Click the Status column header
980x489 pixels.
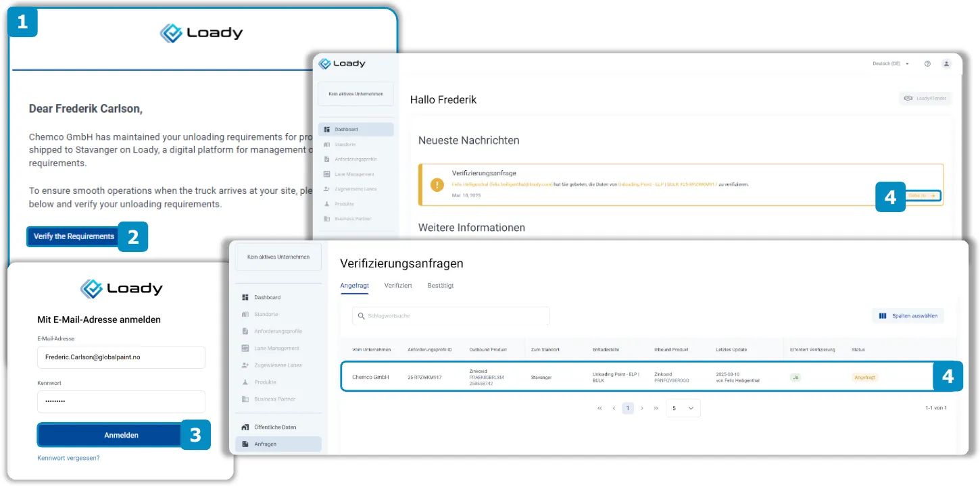[858, 350]
